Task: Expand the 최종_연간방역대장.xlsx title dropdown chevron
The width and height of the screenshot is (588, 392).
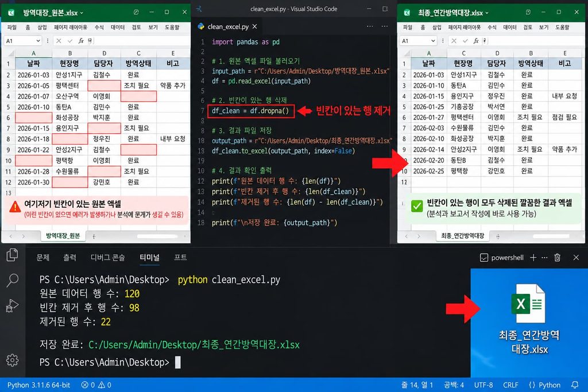Action: click(x=487, y=13)
